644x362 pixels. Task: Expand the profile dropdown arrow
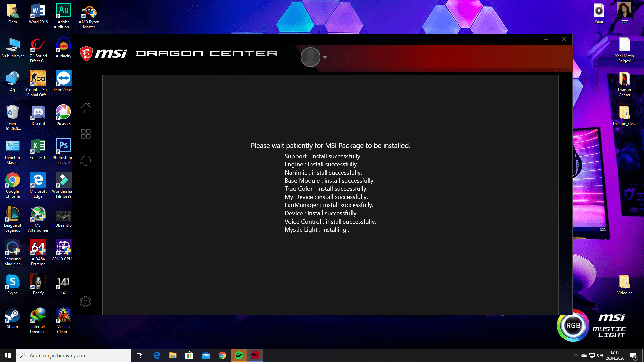[325, 57]
